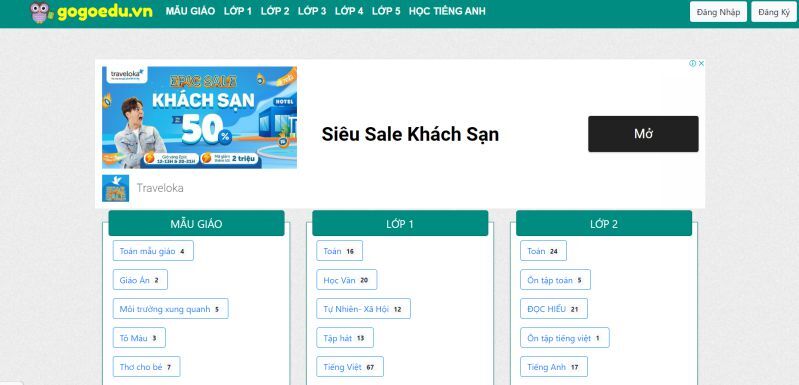
Task: Click the gogoedu owl logo icon
Action: click(x=40, y=12)
